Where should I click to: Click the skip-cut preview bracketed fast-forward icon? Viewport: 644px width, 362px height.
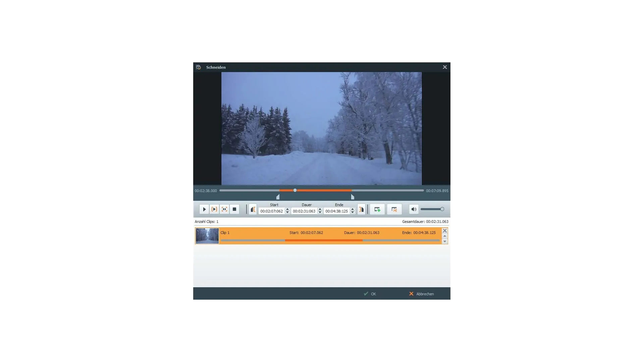pyautogui.click(x=224, y=209)
